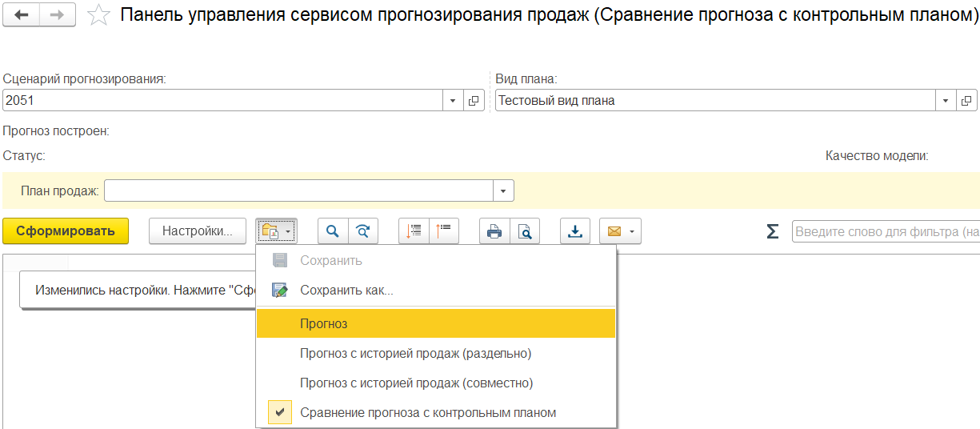980x429 pixels.
Task: Click into the filter word search field
Action: click(885, 231)
